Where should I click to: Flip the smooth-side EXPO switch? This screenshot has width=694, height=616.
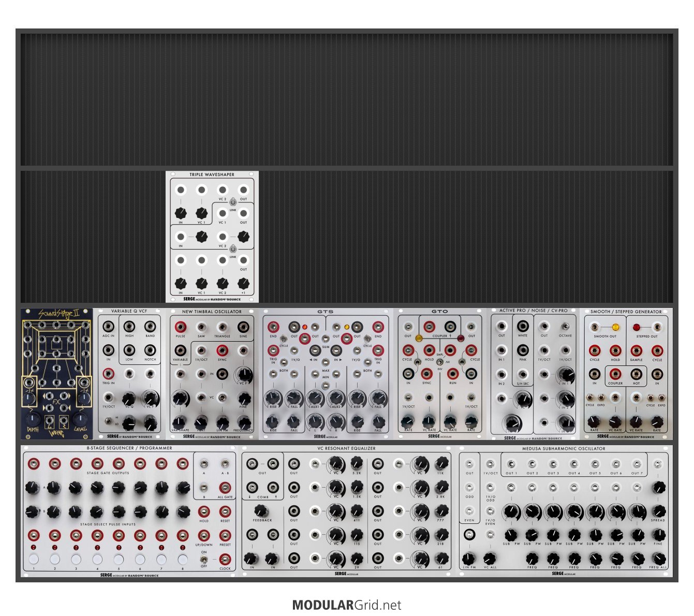click(601, 398)
